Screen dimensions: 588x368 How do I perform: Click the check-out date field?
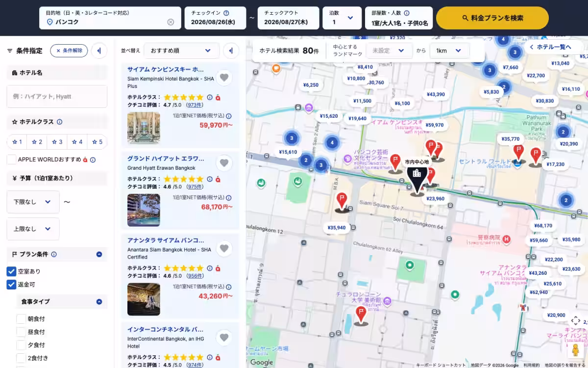pos(289,18)
